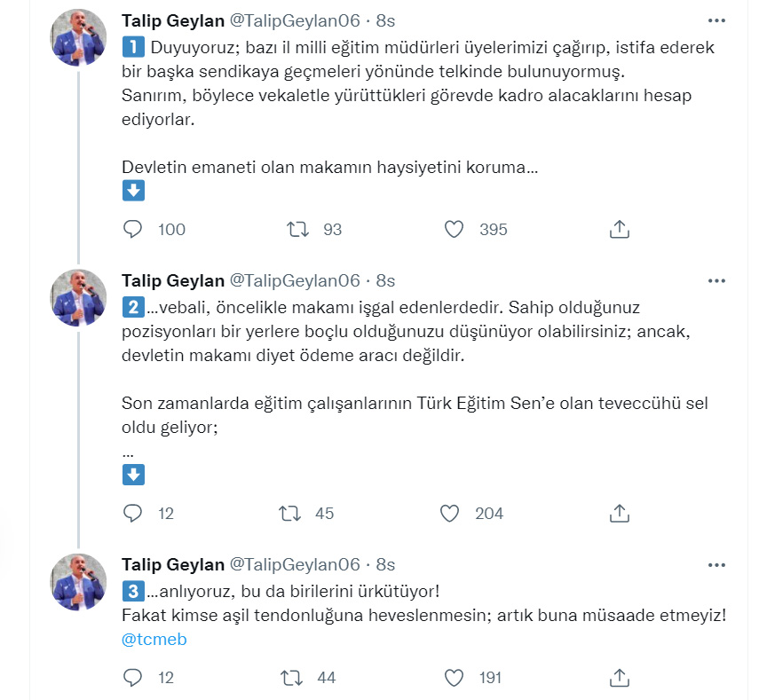Viewport: 759px width, 700px height.
Task: Retweet the tweet with 44 retweets
Action: point(290,678)
